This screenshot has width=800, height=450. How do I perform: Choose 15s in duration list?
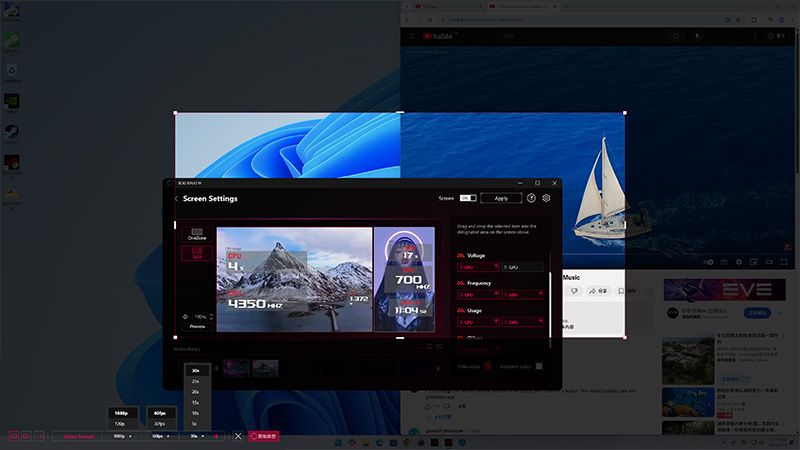pyautogui.click(x=195, y=403)
